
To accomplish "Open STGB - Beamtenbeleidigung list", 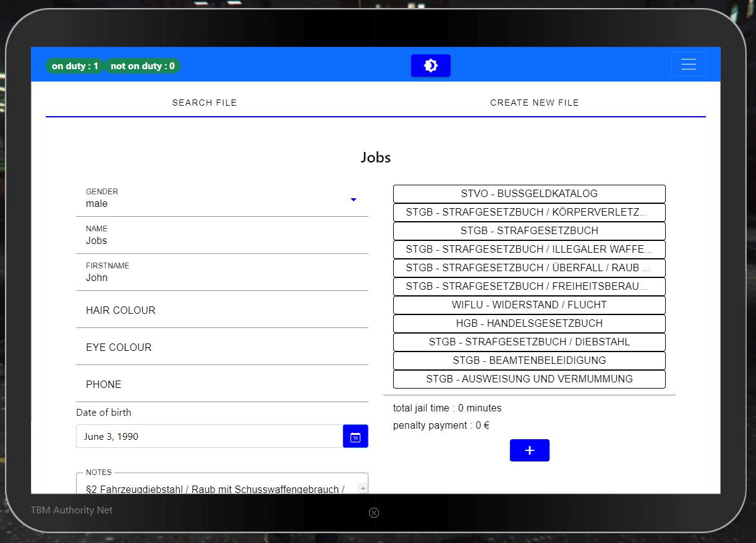I will click(529, 361).
